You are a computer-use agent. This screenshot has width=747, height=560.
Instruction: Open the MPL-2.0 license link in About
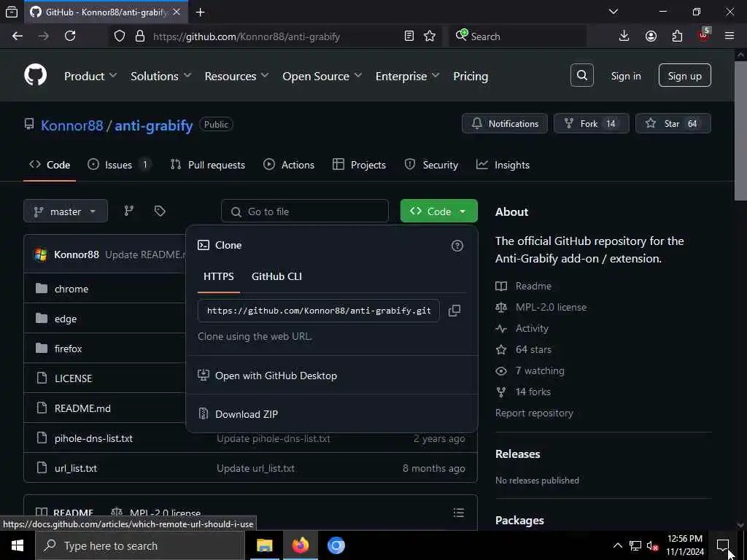pyautogui.click(x=551, y=307)
